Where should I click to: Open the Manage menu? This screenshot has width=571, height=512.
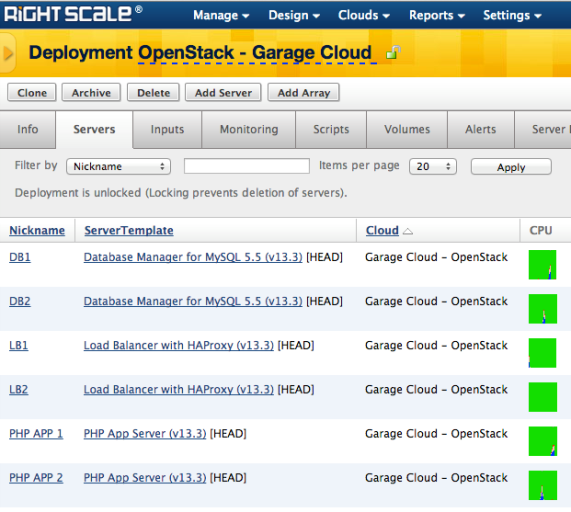tap(221, 15)
